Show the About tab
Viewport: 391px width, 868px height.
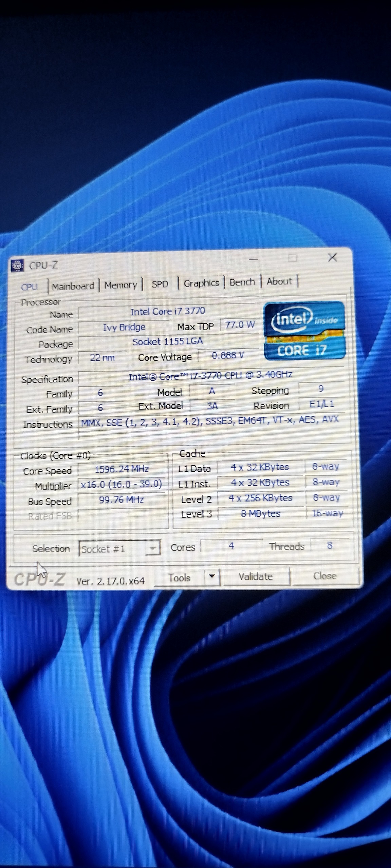point(279,281)
